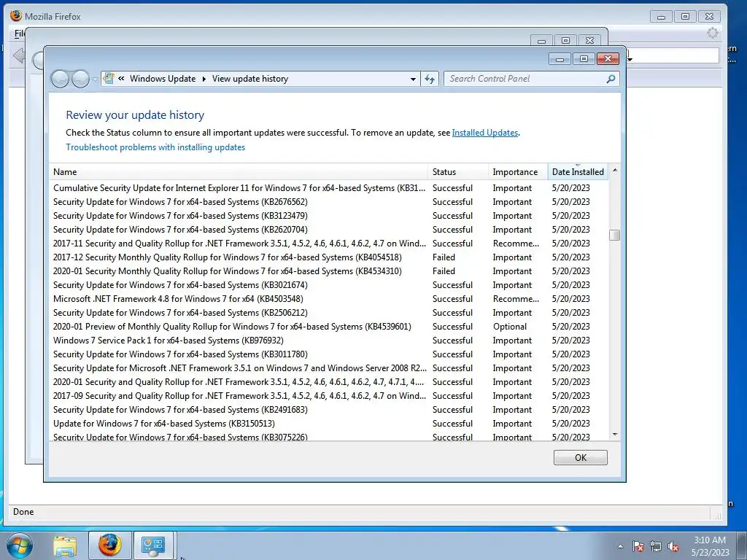
Task: Open the Installed Updates link
Action: pos(485,133)
